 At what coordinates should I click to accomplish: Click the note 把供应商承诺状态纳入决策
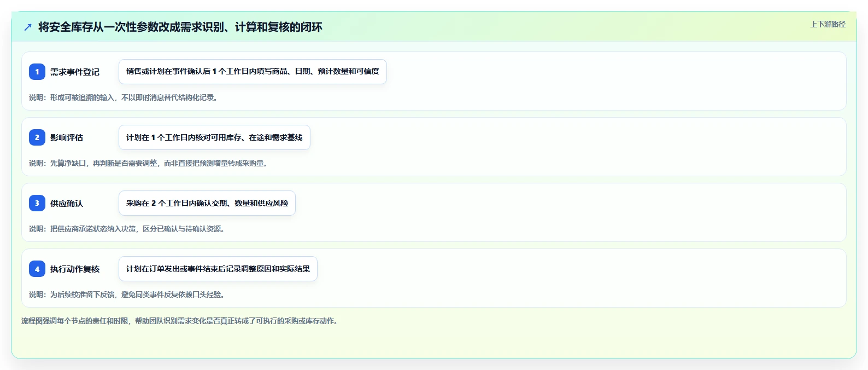point(128,229)
